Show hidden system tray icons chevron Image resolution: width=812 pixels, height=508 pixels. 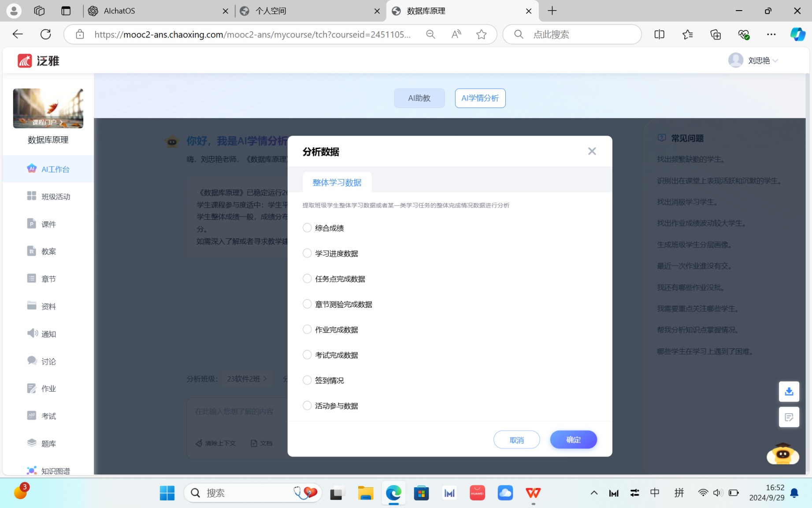(594, 493)
